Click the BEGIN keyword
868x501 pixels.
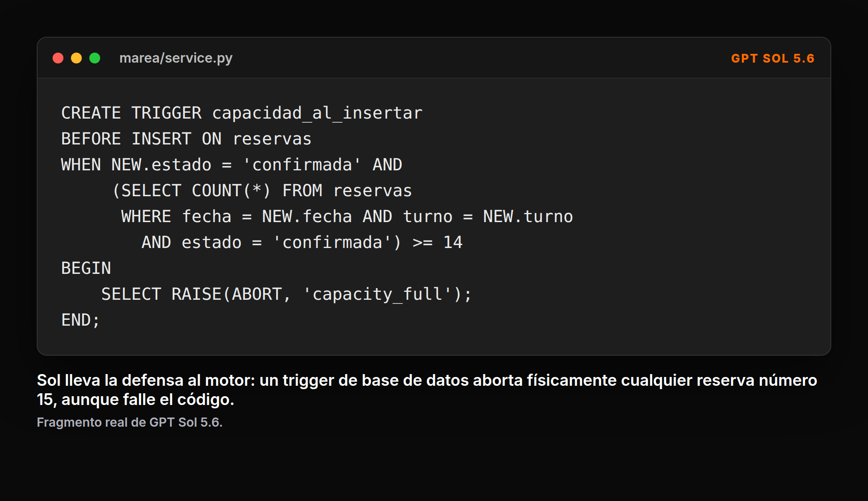86,268
